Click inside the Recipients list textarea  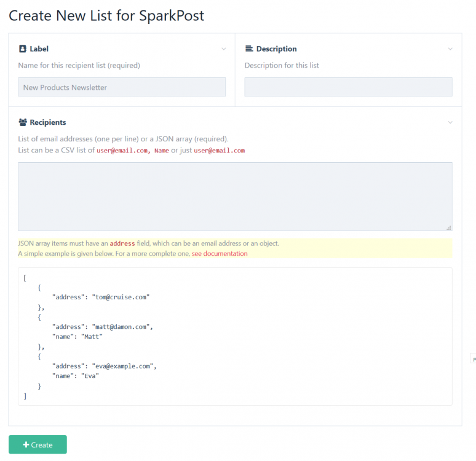[235, 197]
